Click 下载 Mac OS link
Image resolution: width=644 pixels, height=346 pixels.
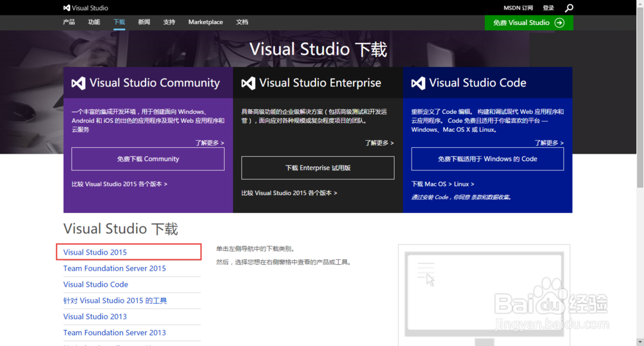click(431, 184)
